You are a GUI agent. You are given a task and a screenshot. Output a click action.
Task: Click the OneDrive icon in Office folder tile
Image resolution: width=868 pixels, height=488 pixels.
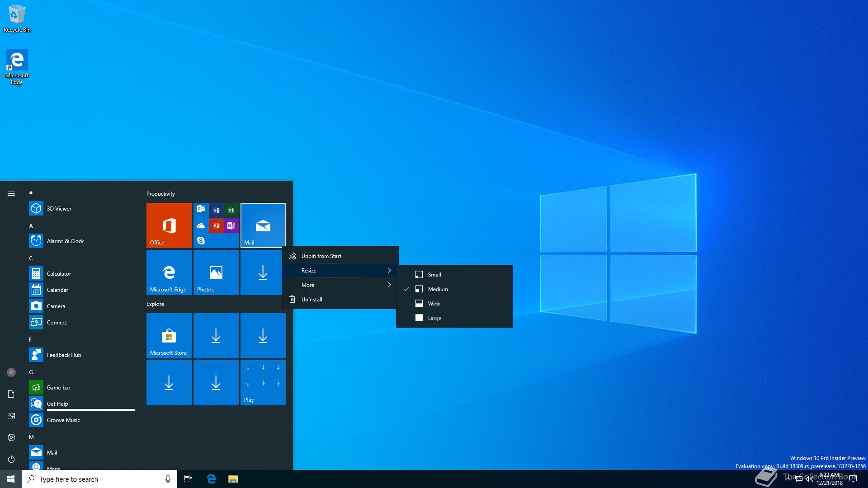pyautogui.click(x=201, y=225)
